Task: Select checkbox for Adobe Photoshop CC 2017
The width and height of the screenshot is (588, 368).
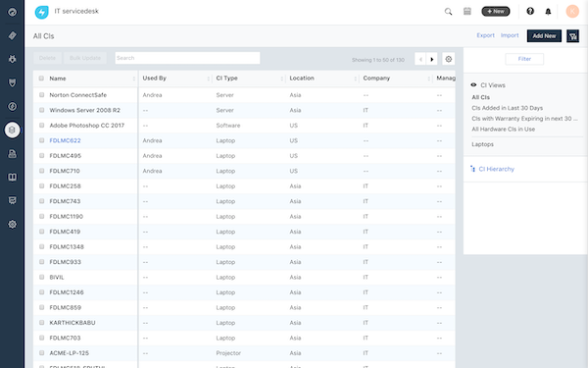Action: click(41, 125)
